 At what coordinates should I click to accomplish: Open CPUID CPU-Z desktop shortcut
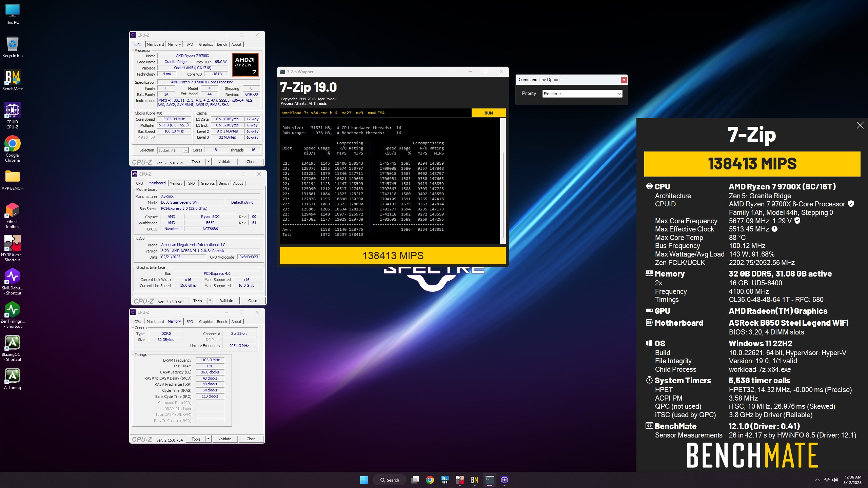(13, 116)
